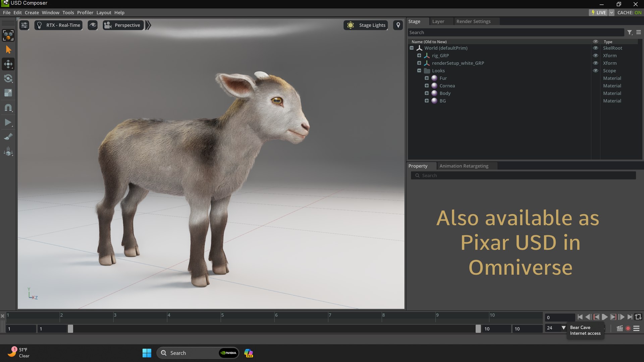Toggle the red record auto-key button
The width and height of the screenshot is (644, 362).
628,329
